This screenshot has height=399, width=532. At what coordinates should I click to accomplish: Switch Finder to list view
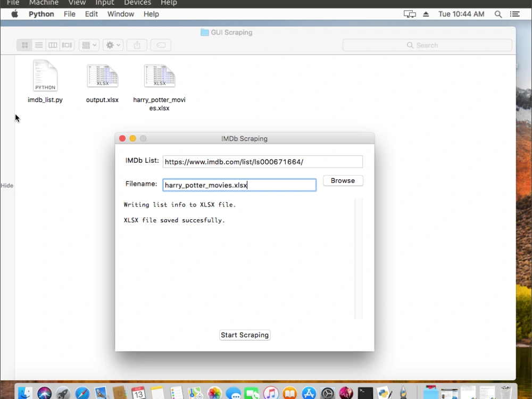point(39,45)
